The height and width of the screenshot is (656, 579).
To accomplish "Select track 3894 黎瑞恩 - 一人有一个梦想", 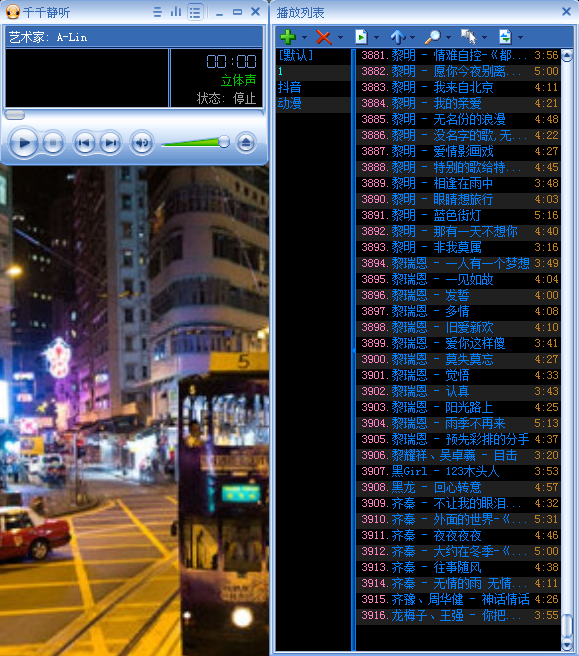I will pos(459,263).
